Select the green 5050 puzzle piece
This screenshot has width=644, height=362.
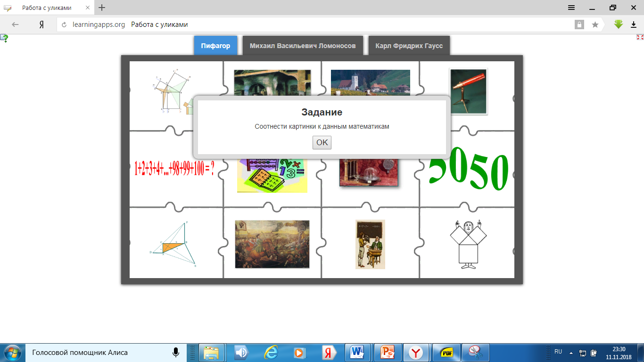[x=469, y=169]
